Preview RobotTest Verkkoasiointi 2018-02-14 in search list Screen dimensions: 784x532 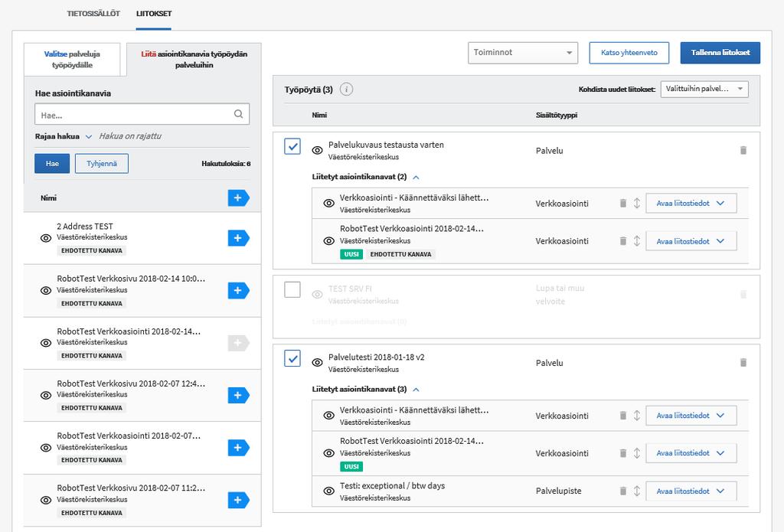(45, 343)
